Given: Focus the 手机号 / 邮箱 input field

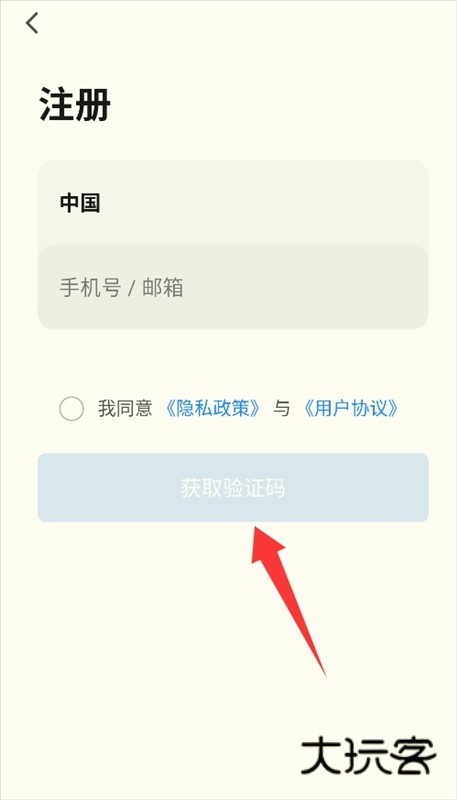Looking at the screenshot, I should 233,287.
